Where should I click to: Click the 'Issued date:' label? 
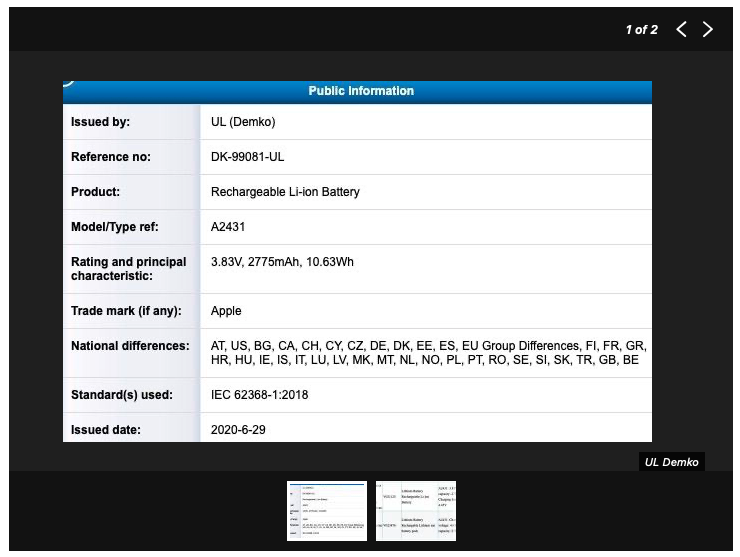106,430
